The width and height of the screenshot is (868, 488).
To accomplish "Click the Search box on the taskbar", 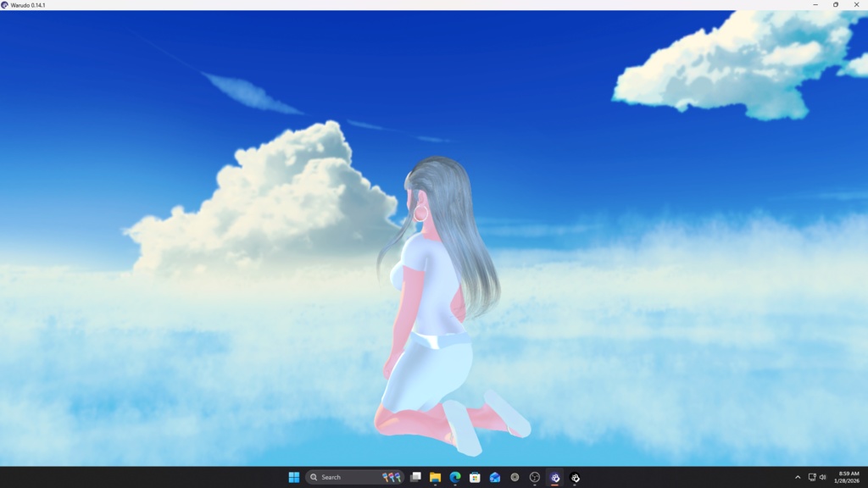I will pos(339,477).
